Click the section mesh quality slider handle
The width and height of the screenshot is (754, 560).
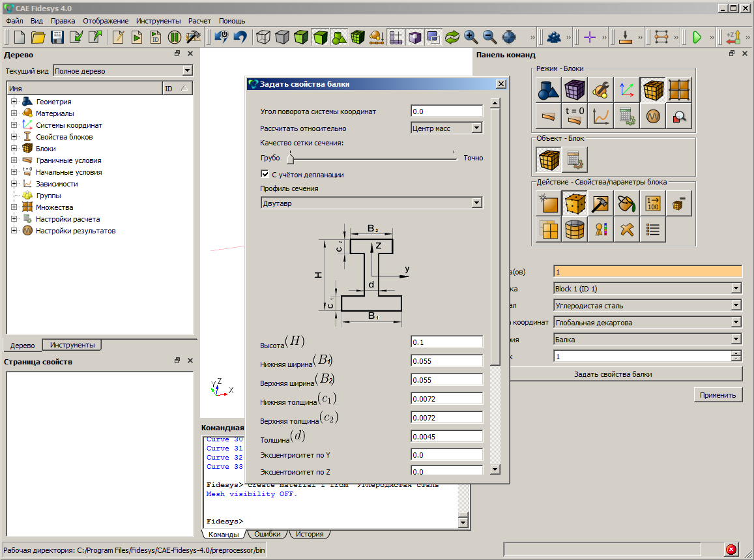point(290,158)
